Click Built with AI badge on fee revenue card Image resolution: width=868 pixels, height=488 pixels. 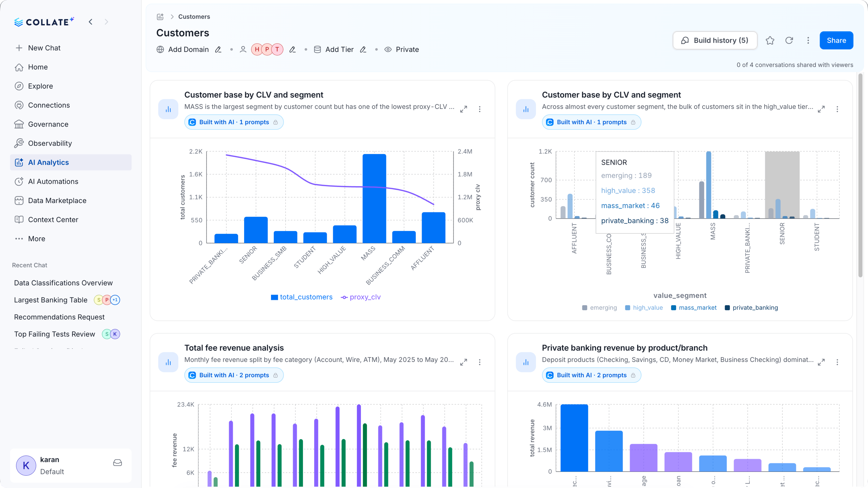coord(234,375)
